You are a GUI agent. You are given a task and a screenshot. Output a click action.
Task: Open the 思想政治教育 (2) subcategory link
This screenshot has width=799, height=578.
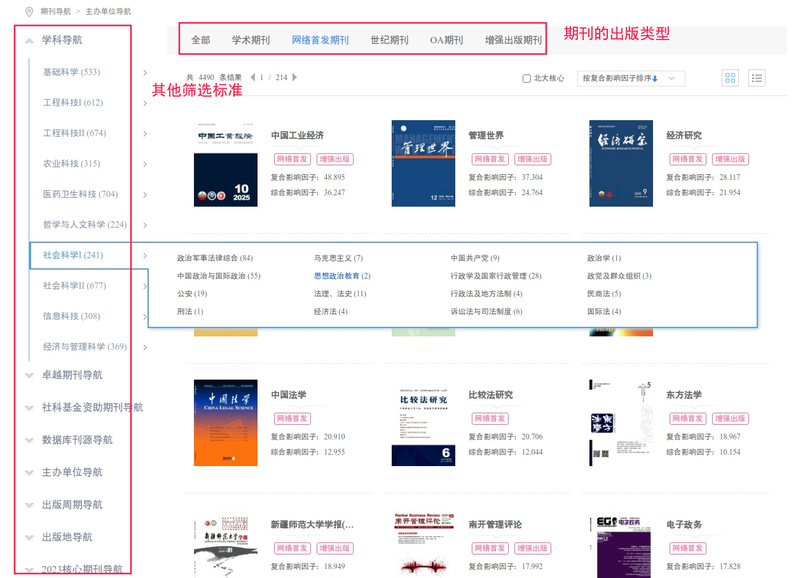(342, 276)
